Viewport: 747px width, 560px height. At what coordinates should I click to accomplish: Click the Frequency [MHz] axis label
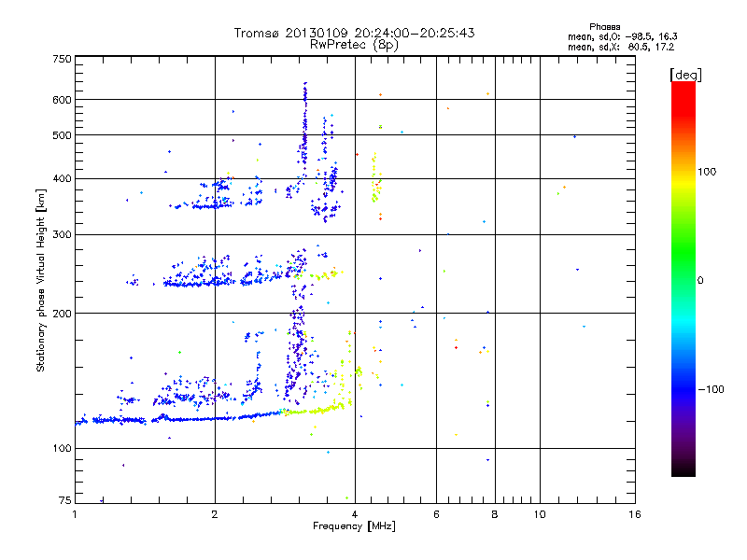tap(354, 526)
